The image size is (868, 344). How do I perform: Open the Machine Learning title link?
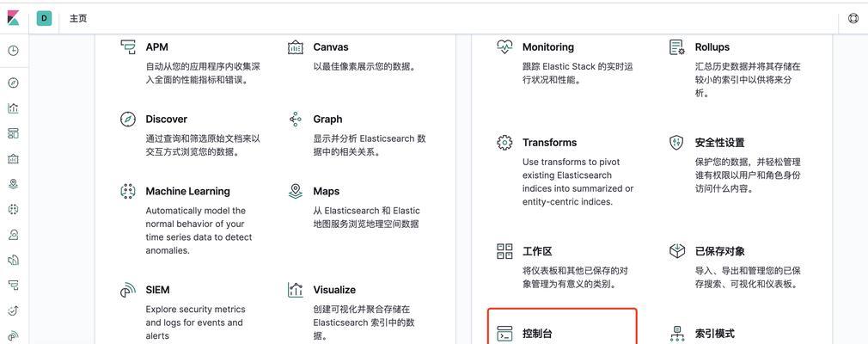pyautogui.click(x=187, y=191)
